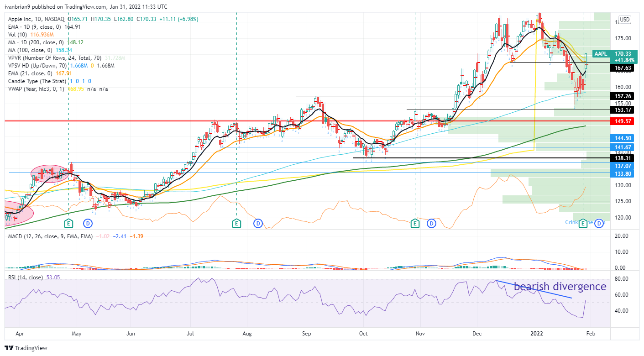This screenshot has width=644, height=356.
Task: Click the VWAP (Year, hlc3, 0, 1) legend
Action: coord(37,89)
